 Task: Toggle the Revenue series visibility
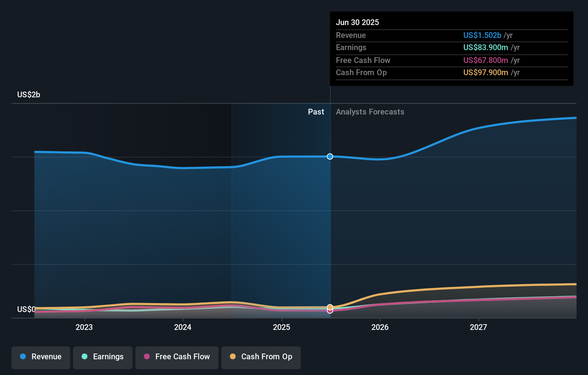point(40,357)
